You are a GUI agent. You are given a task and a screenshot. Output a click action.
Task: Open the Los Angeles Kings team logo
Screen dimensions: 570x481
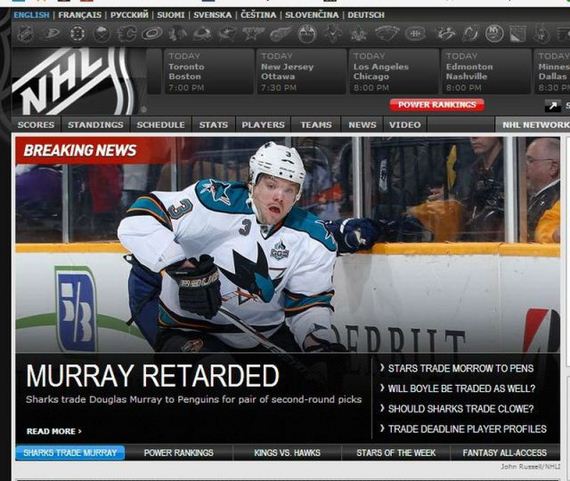tap(359, 34)
